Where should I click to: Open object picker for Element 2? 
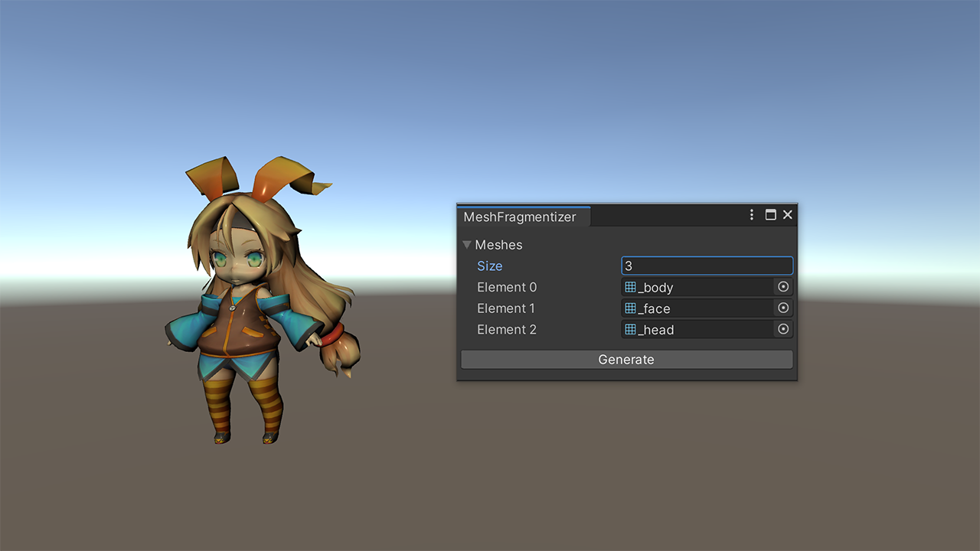[783, 329]
